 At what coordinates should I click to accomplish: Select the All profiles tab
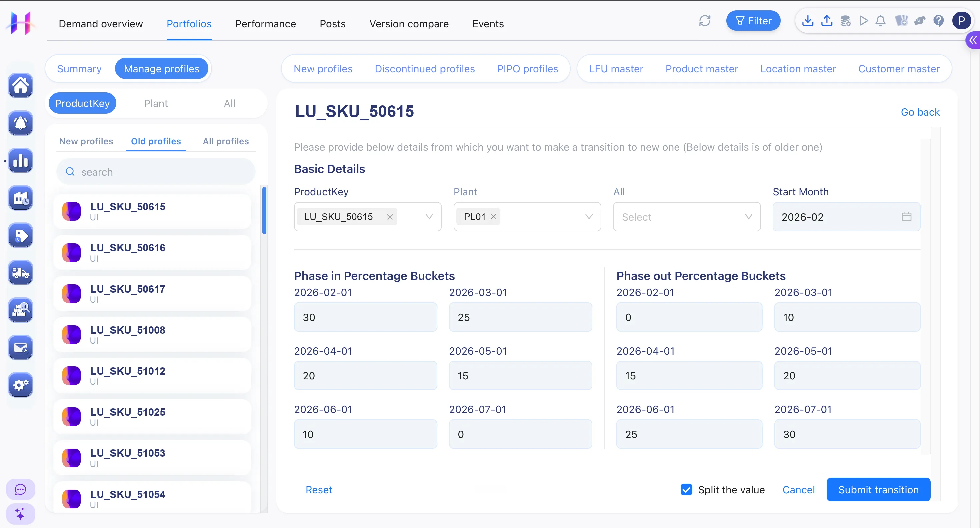click(x=226, y=141)
